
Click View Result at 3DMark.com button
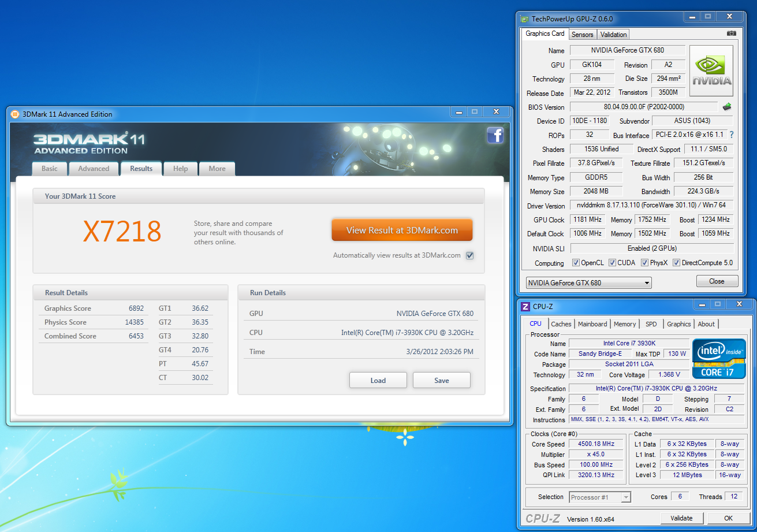(402, 230)
